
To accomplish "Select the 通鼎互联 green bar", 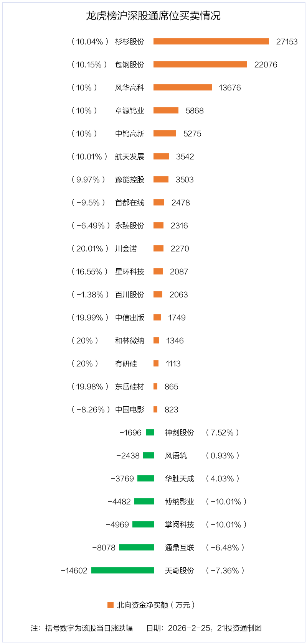I will coord(136,547).
